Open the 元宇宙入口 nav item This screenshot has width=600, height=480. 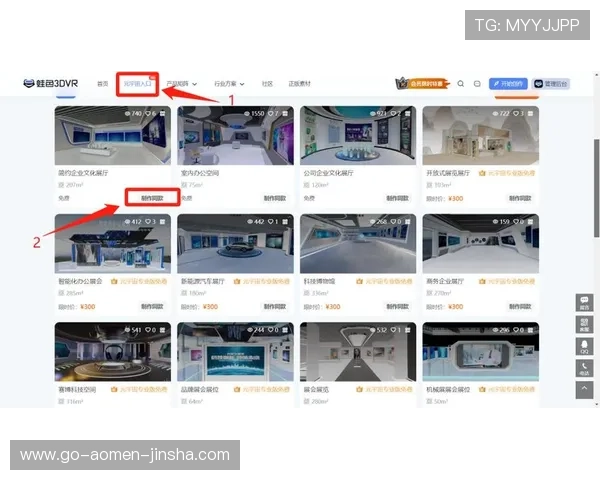pos(137,83)
